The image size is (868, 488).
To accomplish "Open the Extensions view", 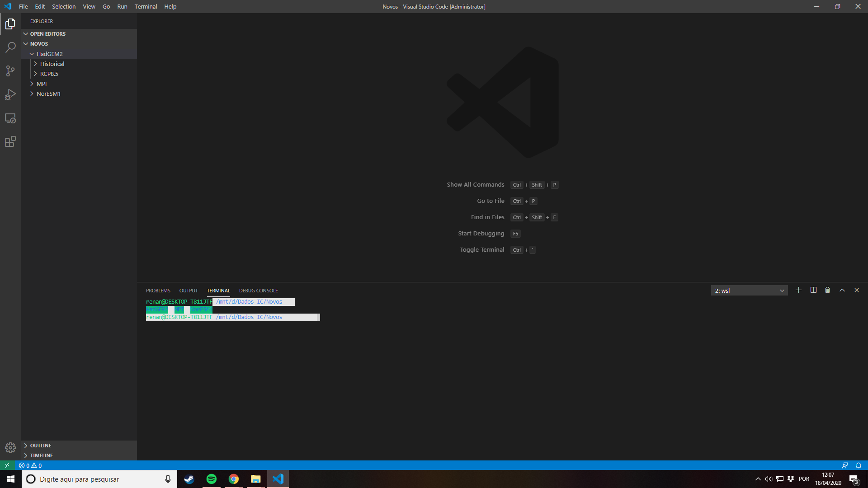I will click(x=10, y=142).
